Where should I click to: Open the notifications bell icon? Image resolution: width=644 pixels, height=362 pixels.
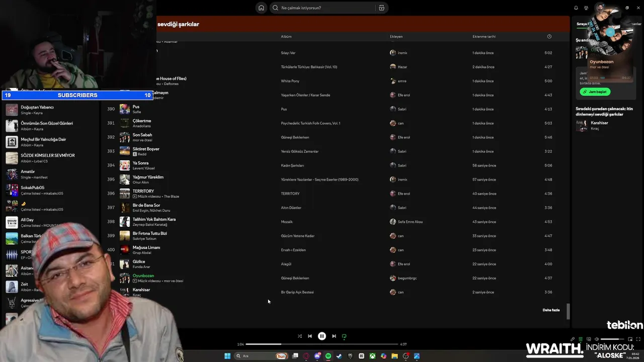click(x=576, y=8)
